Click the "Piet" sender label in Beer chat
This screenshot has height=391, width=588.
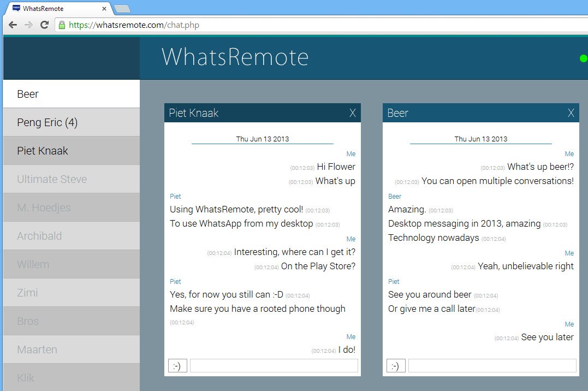click(x=394, y=281)
